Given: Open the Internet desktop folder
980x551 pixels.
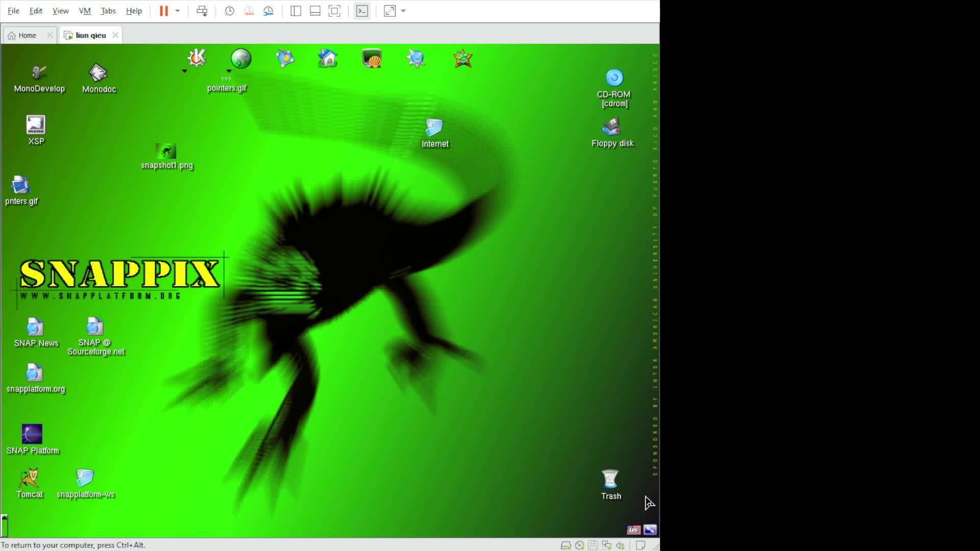Looking at the screenshot, I should click(435, 133).
